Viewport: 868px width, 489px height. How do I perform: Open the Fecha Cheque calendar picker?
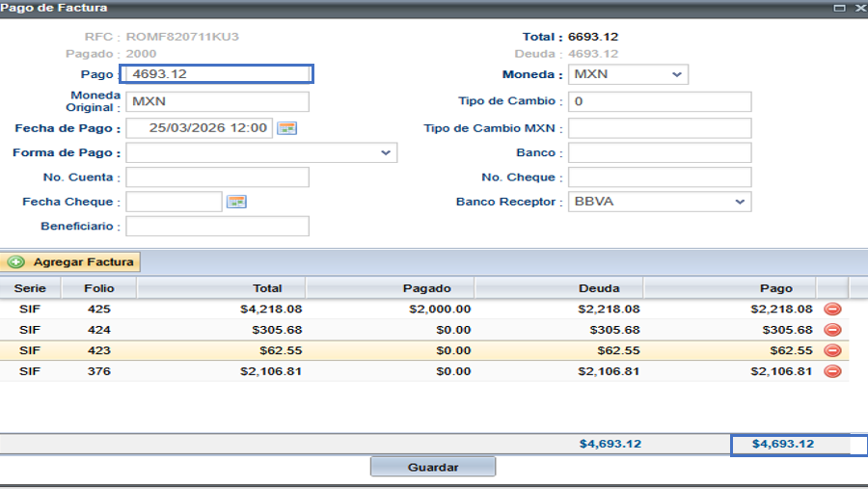[237, 202]
